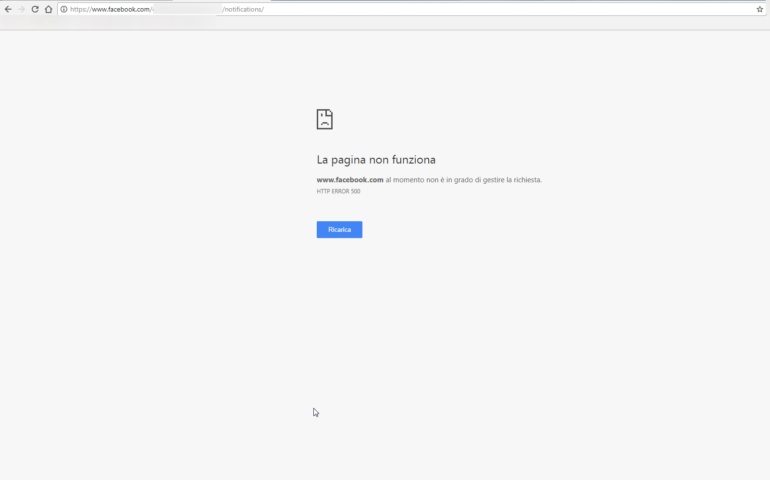Click the sad page error icon
The width and height of the screenshot is (770, 480).
coord(325,119)
